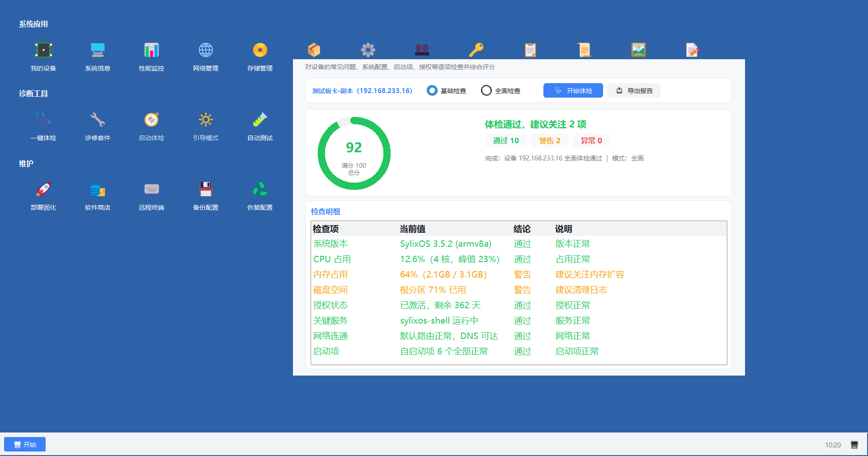Launch 远程终端 keyboard icon

tap(151, 189)
